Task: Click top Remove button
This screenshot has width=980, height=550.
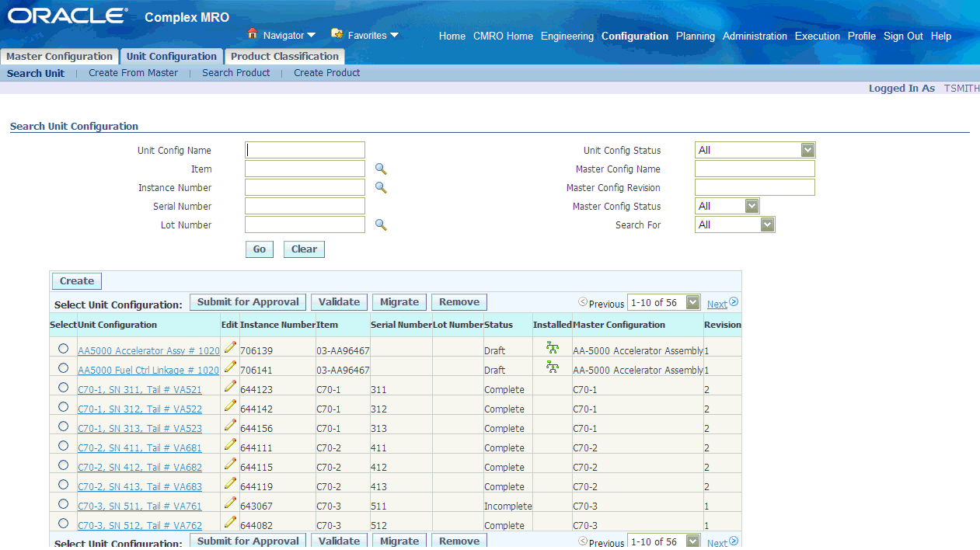Action: [459, 302]
